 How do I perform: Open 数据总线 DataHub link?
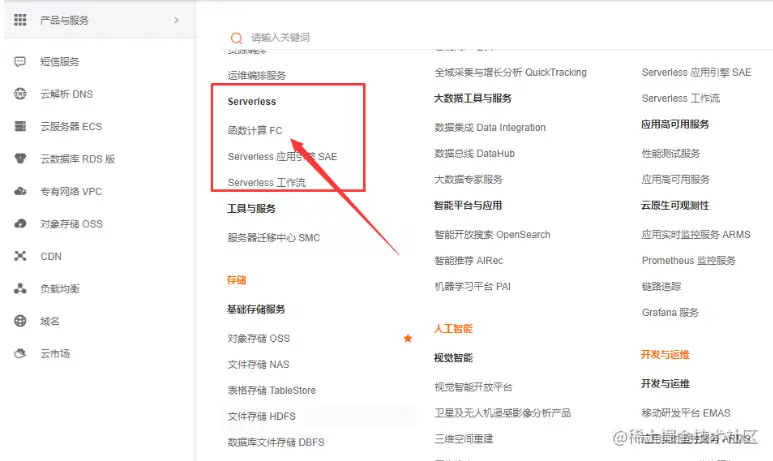click(x=474, y=153)
